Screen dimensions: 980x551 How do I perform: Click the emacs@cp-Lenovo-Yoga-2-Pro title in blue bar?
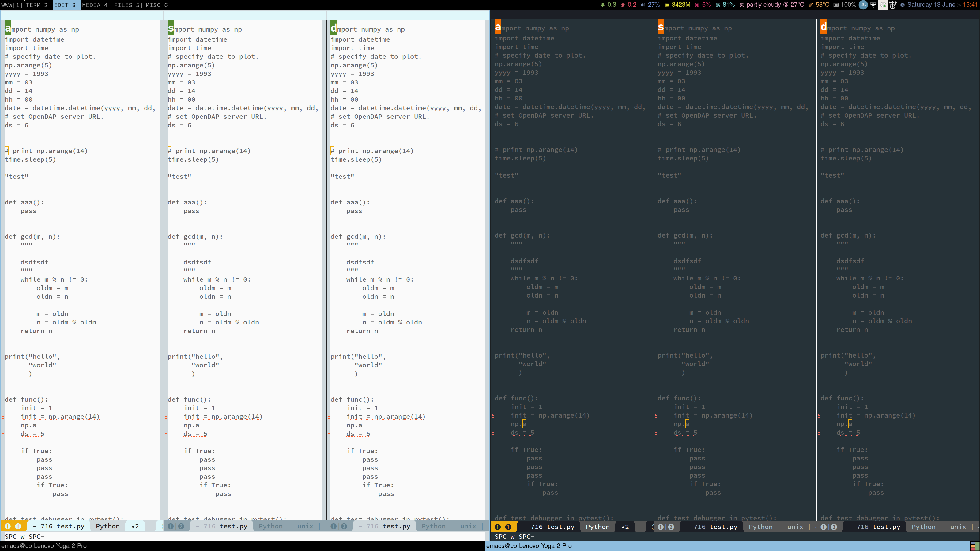(529, 546)
